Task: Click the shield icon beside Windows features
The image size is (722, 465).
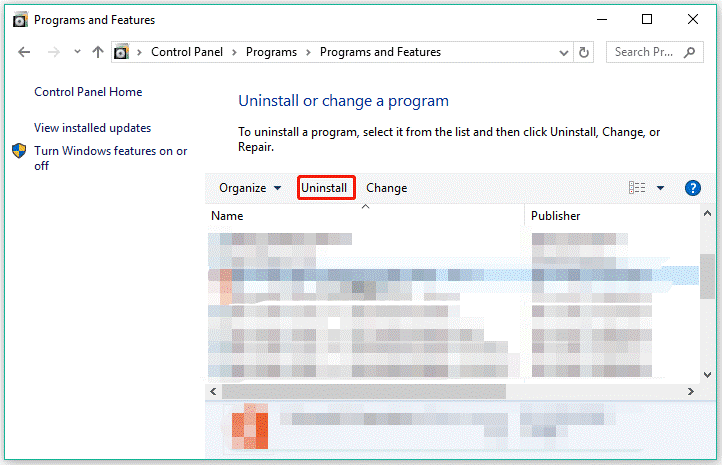Action: point(19,151)
